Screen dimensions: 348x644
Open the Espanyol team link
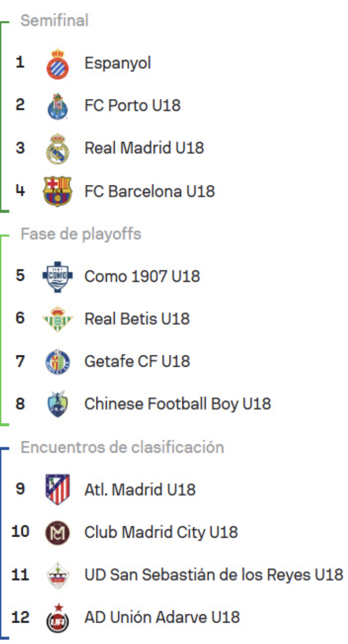pyautogui.click(x=118, y=64)
